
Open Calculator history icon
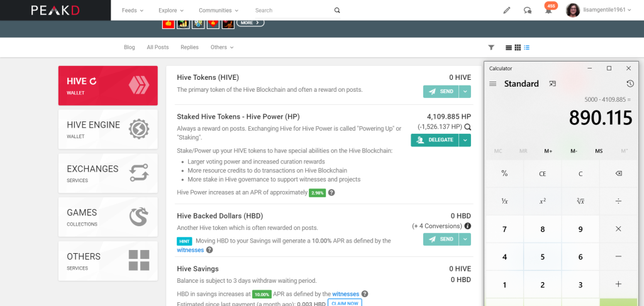[630, 84]
